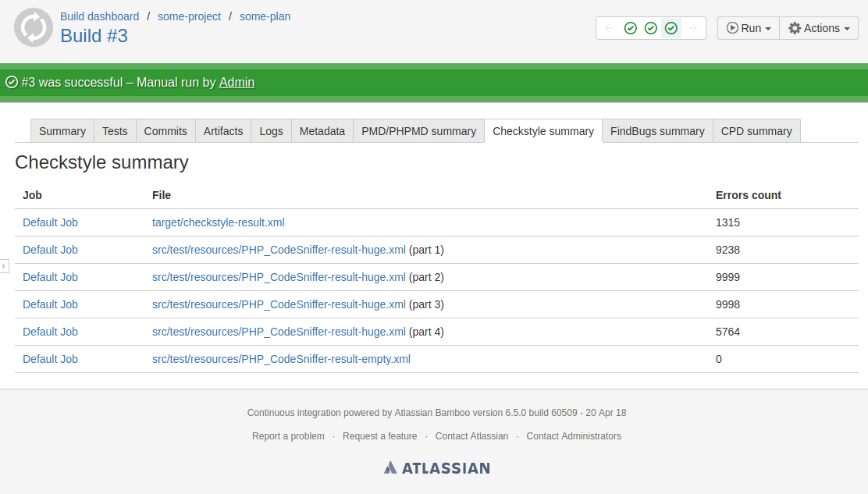Open PHP_CodeSniffer-result-empty.xml file link
Viewport: 868px width, 494px height.
281,359
